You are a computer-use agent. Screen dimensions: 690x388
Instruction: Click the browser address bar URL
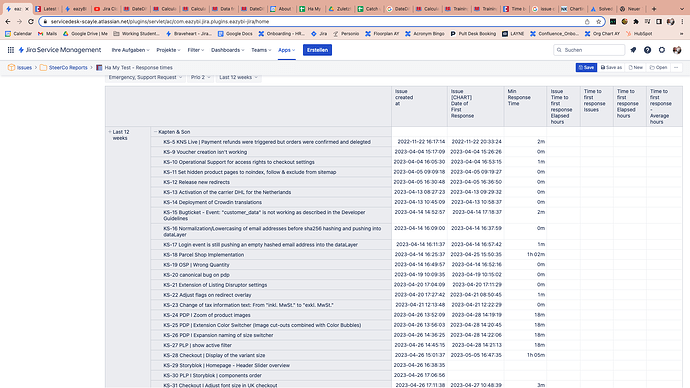point(160,22)
